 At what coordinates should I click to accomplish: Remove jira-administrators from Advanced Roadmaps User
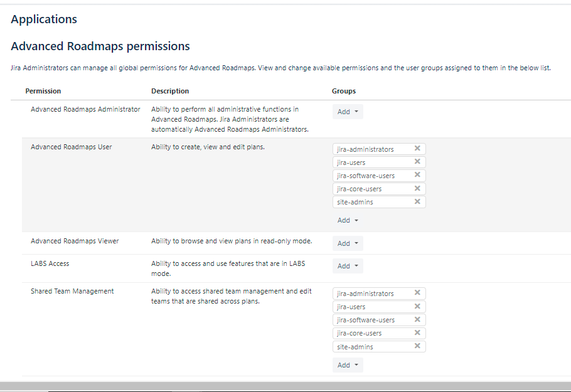coord(417,148)
